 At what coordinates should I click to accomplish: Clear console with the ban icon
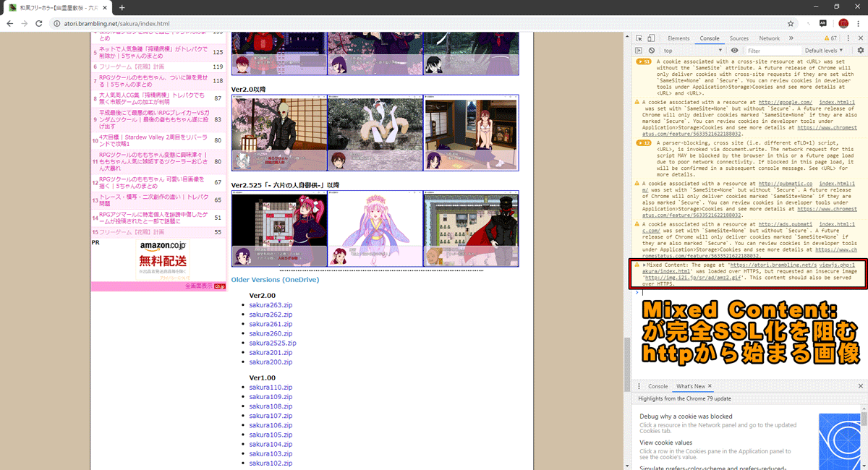(x=652, y=51)
